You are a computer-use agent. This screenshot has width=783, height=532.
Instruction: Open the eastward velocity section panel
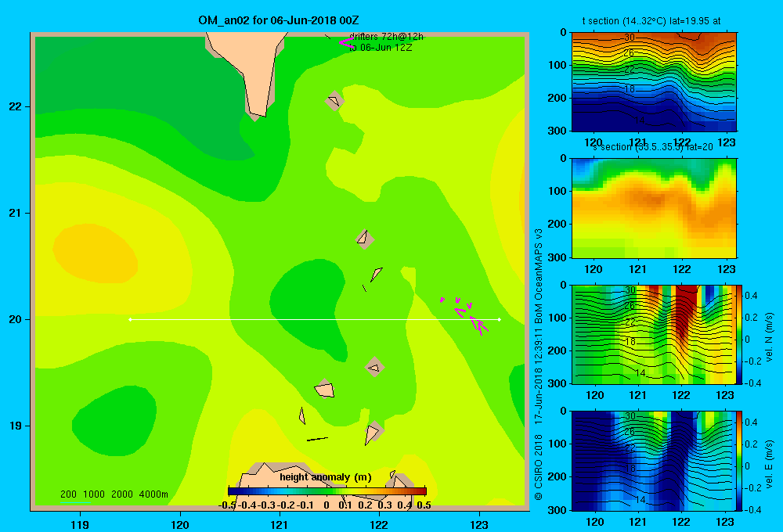(x=654, y=461)
